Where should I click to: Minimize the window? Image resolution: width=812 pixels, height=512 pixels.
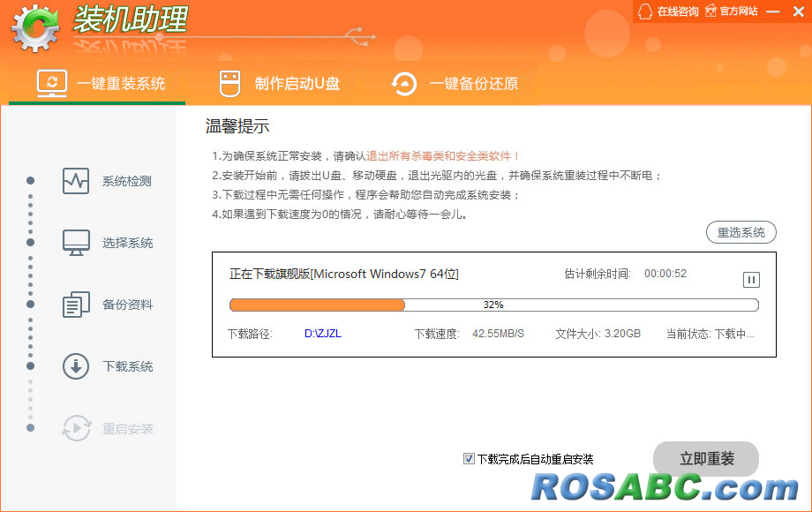(772, 11)
